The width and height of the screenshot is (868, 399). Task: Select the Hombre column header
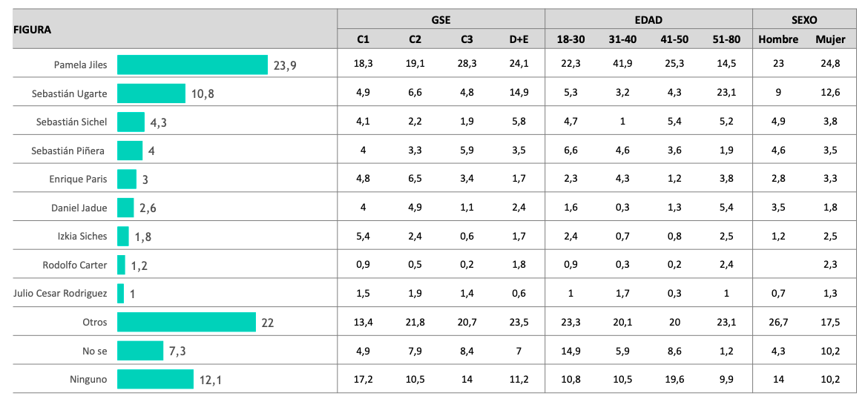click(778, 39)
